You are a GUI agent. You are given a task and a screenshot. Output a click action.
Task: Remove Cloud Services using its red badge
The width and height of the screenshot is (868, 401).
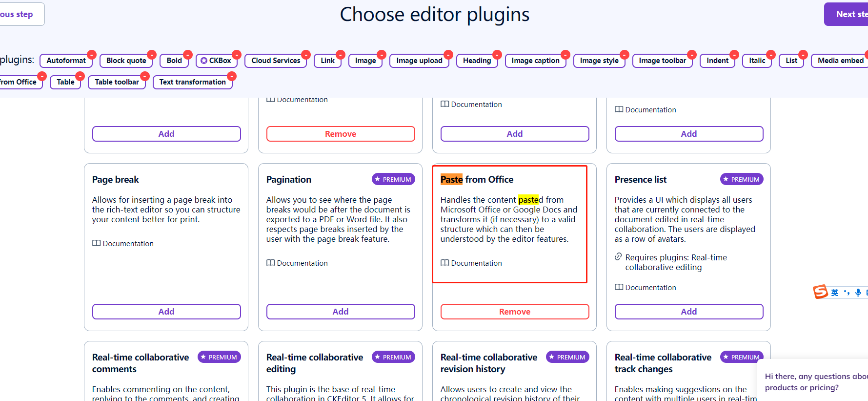coord(306,55)
